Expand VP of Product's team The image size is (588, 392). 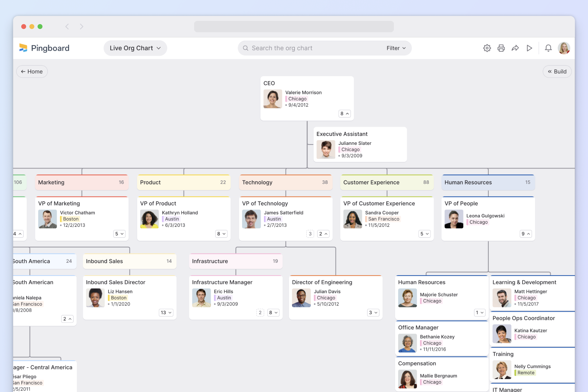click(x=221, y=234)
